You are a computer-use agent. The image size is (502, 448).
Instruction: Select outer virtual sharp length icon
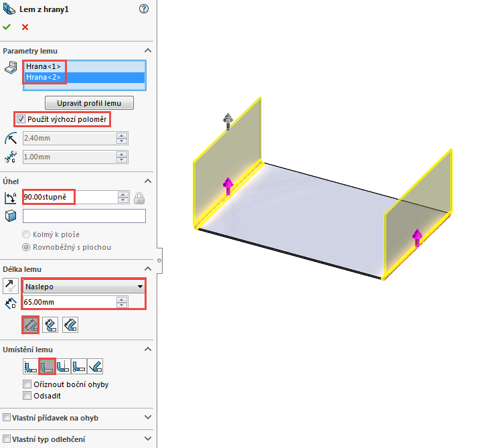click(x=31, y=325)
